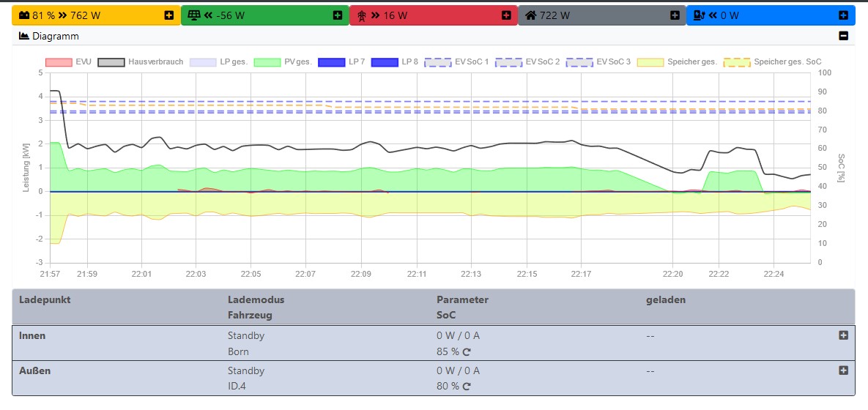Click the chart icon beside Diagramm
The width and height of the screenshot is (868, 410).
23,36
